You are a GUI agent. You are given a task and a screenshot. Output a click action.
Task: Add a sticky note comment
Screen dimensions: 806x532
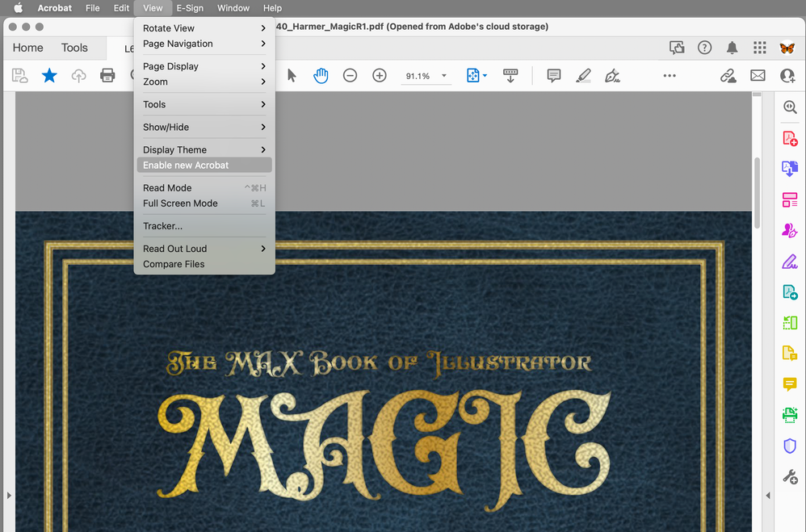553,76
